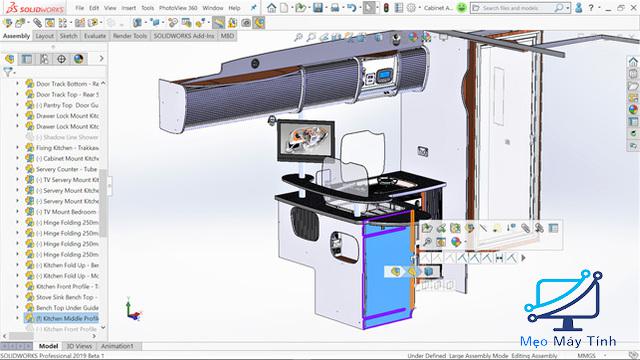Click the appearance color ball in context toolbar

pyautogui.click(x=456, y=242)
